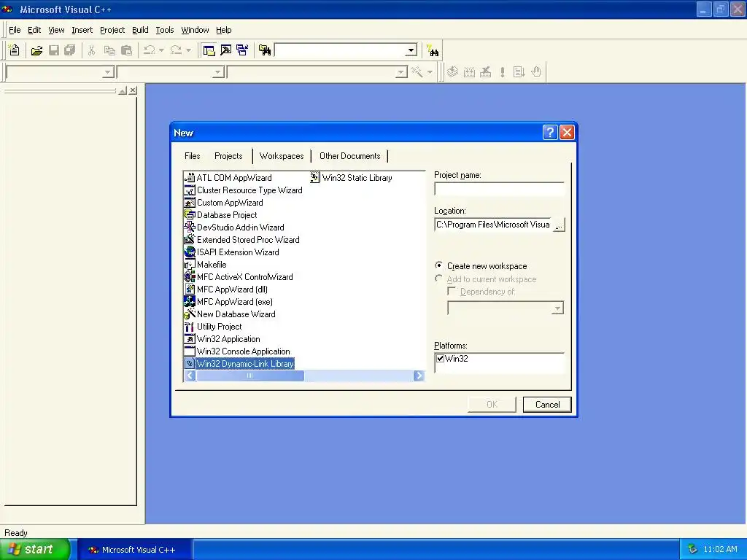This screenshot has height=560, width=747.
Task: Select Utility Project in the list
Action: coord(213,326)
